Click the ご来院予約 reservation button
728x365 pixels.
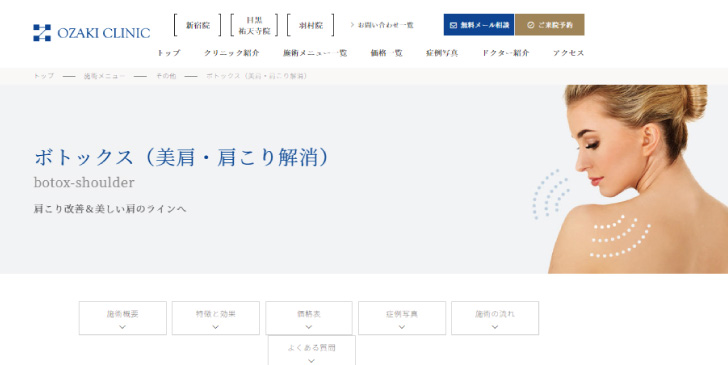pyautogui.click(x=550, y=25)
